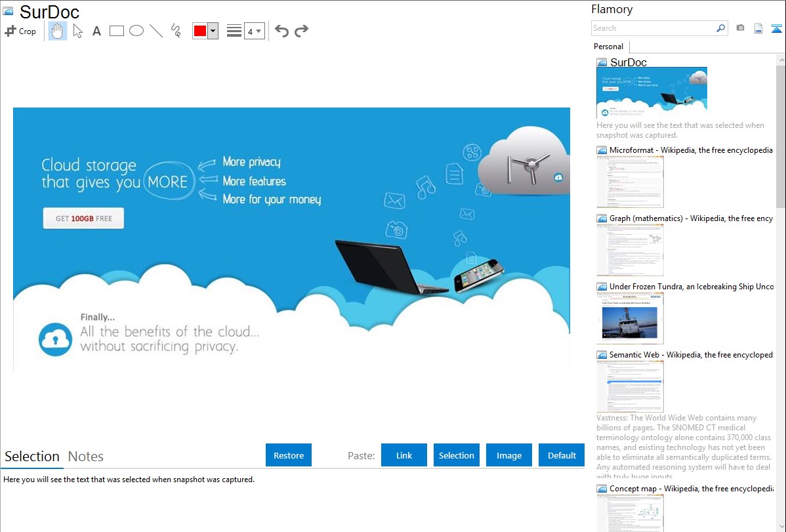Click the Flamory search field
786x532 pixels.
tap(653, 28)
